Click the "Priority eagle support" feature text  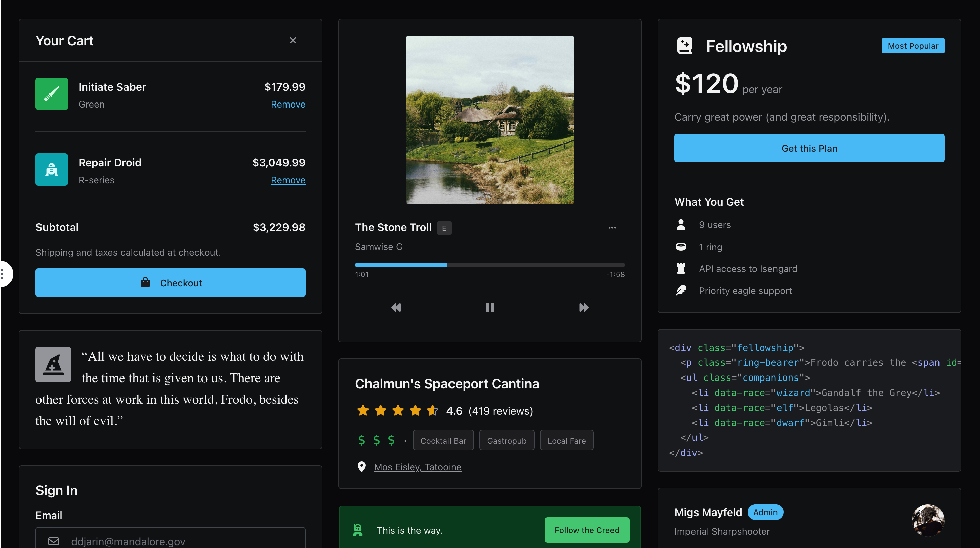(x=745, y=291)
